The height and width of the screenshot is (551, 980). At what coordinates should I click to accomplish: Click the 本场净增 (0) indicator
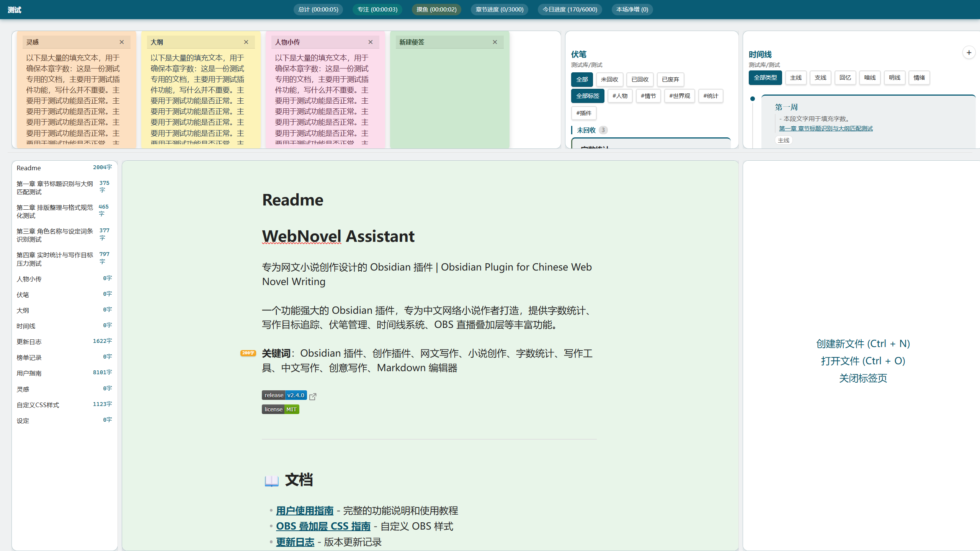pyautogui.click(x=632, y=10)
